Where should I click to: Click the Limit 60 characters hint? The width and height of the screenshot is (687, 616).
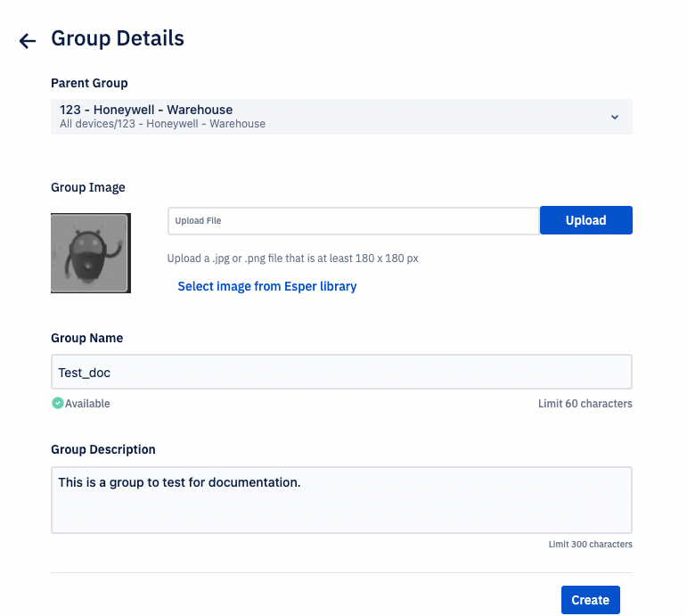[x=585, y=403]
